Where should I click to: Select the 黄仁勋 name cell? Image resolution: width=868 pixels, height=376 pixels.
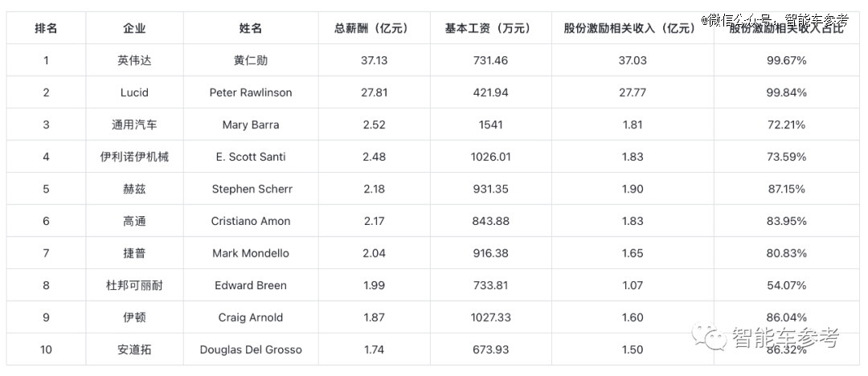pos(251,60)
